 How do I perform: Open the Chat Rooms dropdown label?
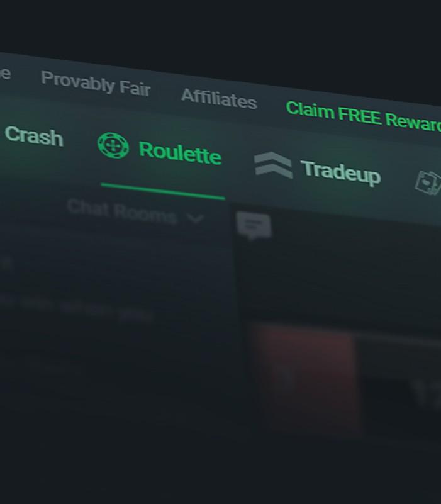coord(122,211)
